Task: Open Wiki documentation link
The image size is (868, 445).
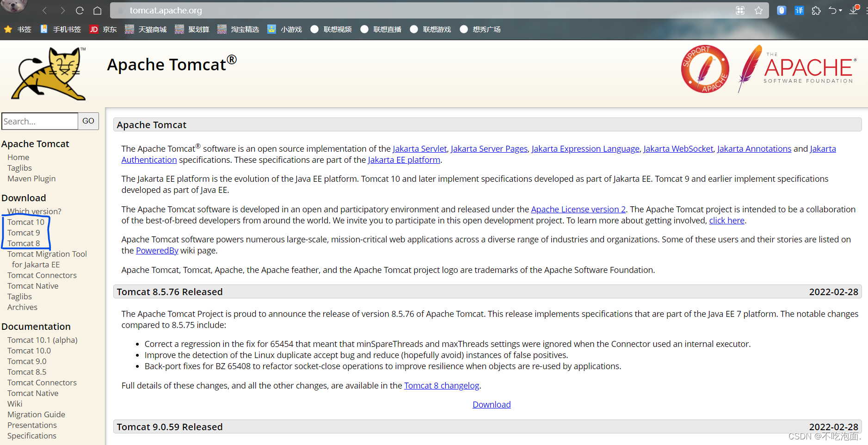Action: [x=15, y=404]
